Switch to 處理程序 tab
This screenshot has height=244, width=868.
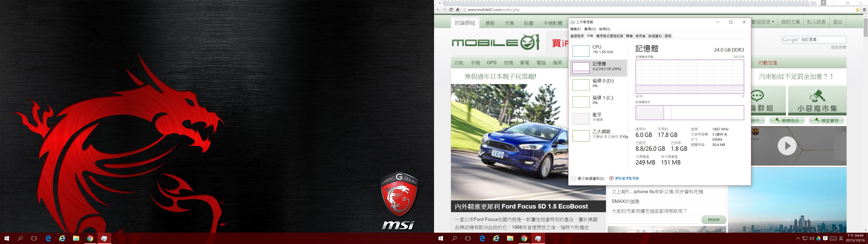click(x=577, y=36)
